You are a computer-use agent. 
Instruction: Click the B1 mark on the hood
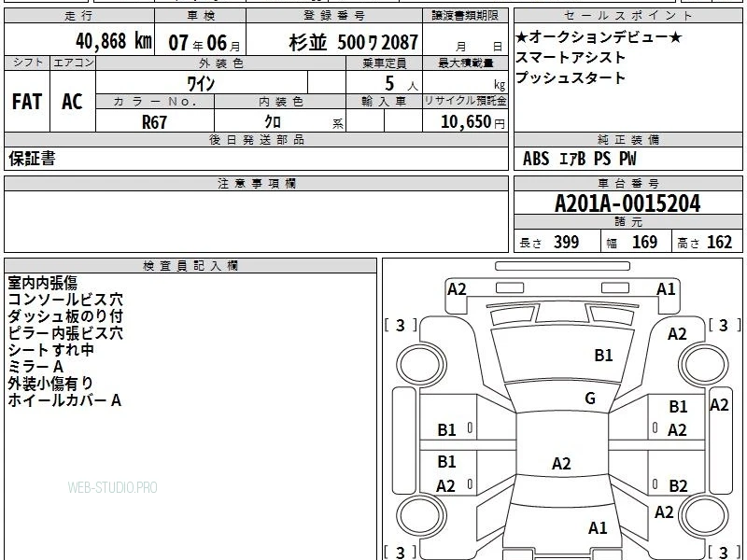click(x=603, y=356)
